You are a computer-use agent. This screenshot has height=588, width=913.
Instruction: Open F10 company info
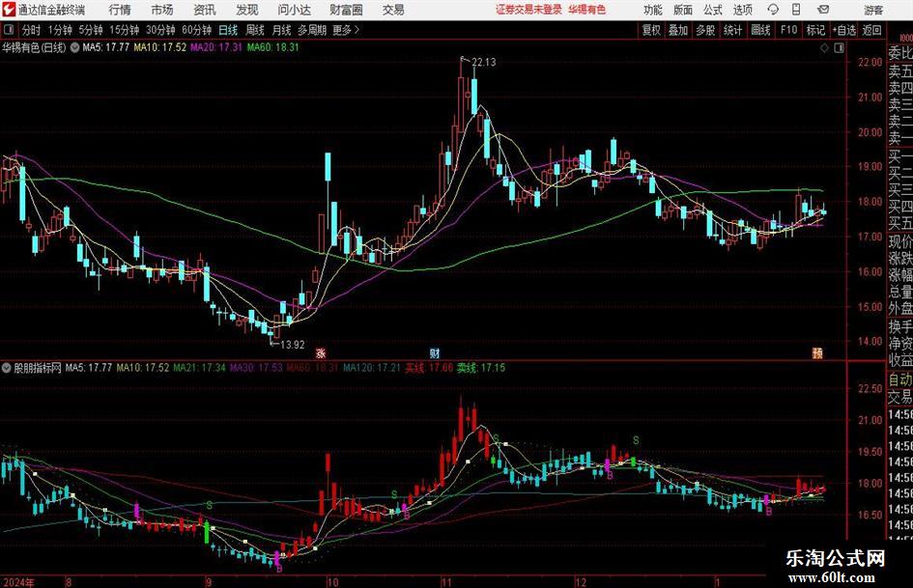[x=788, y=30]
